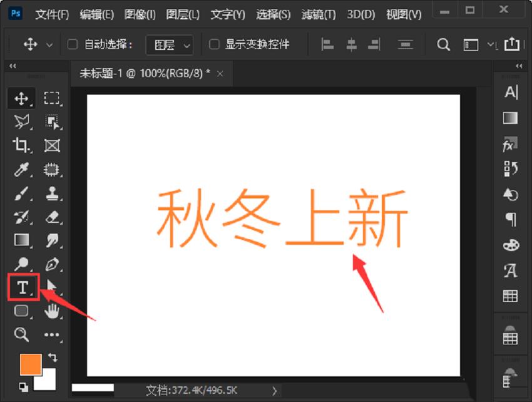Open the search magnifier in the options bar

pyautogui.click(x=443, y=44)
